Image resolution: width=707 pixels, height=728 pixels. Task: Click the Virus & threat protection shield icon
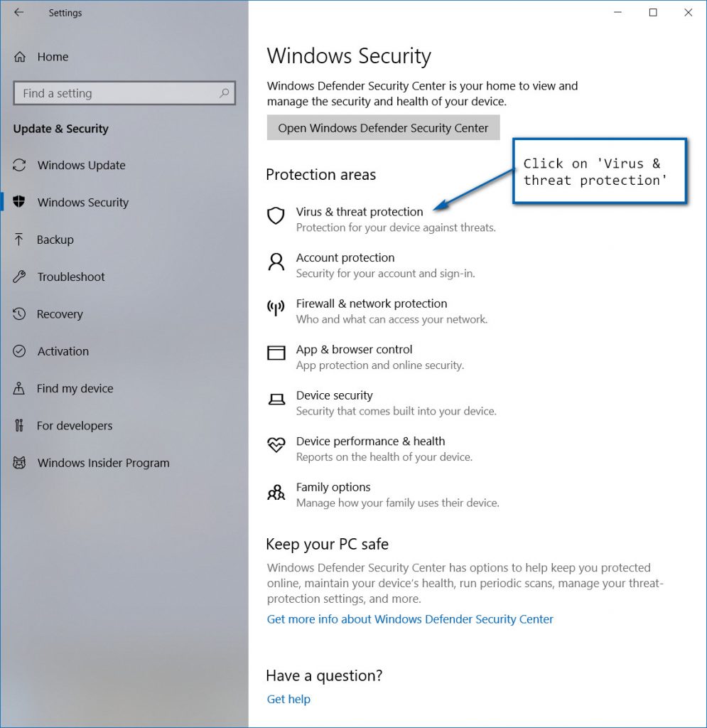(276, 216)
